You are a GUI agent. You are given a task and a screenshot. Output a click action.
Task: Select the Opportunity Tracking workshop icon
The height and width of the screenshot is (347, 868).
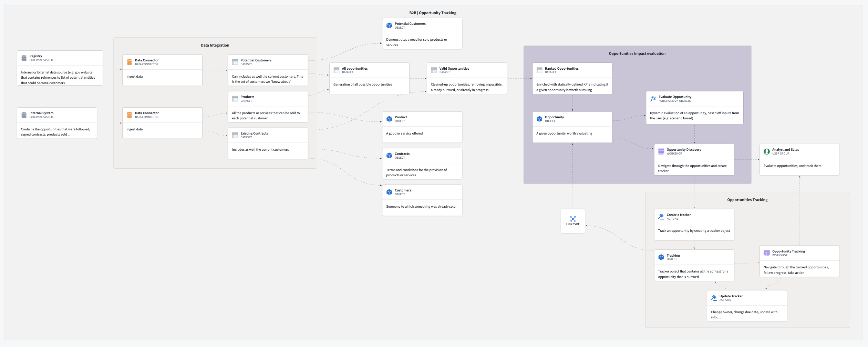pos(767,253)
